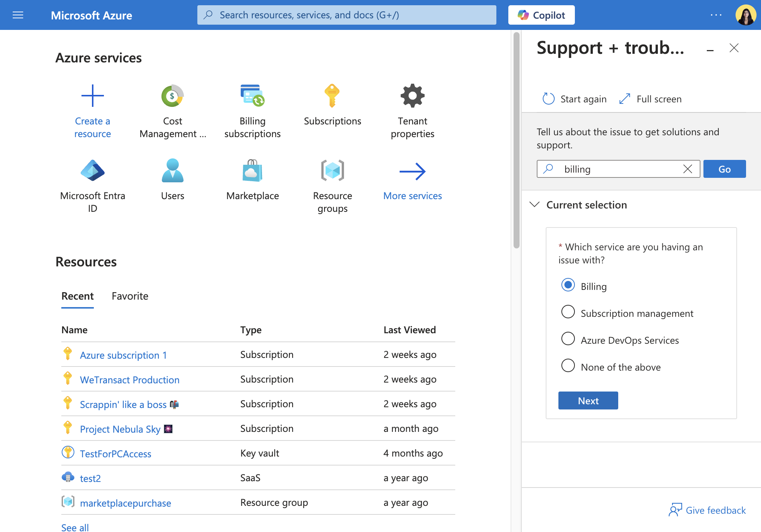Click the Start again refresh icon

tap(548, 99)
